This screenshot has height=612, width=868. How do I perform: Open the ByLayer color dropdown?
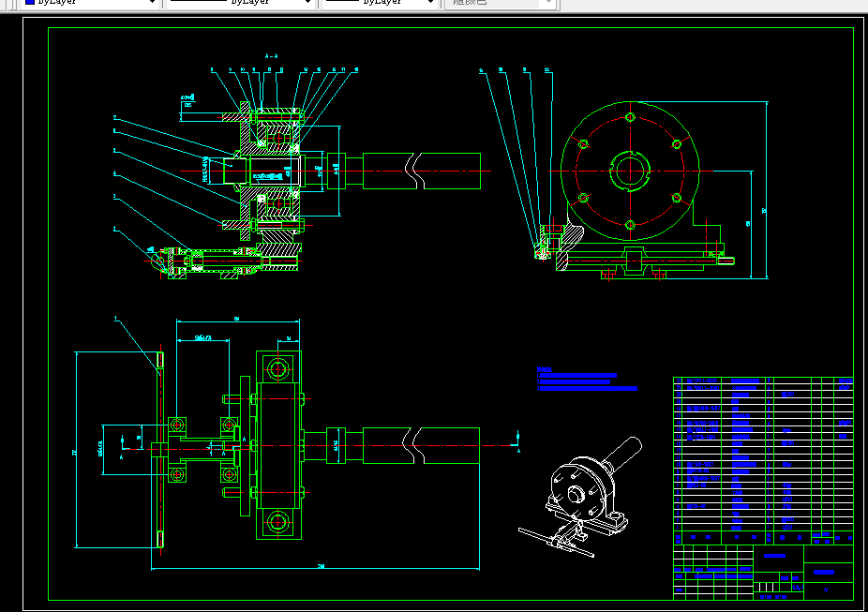(x=88, y=3)
